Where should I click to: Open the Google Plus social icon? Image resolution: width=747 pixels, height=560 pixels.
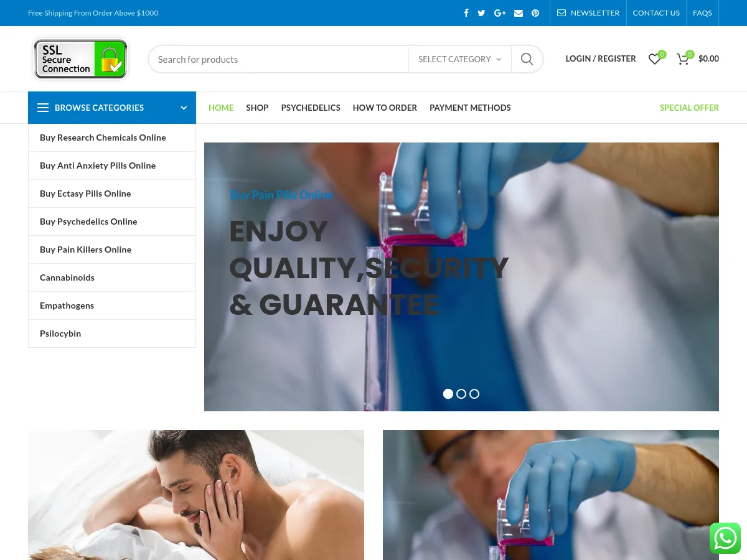[499, 12]
